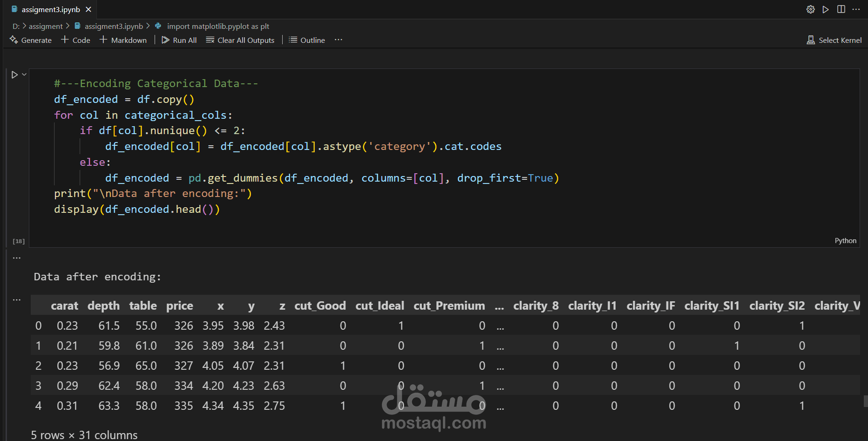868x441 pixels.
Task: Click Select Kernel
Action: [x=834, y=40]
